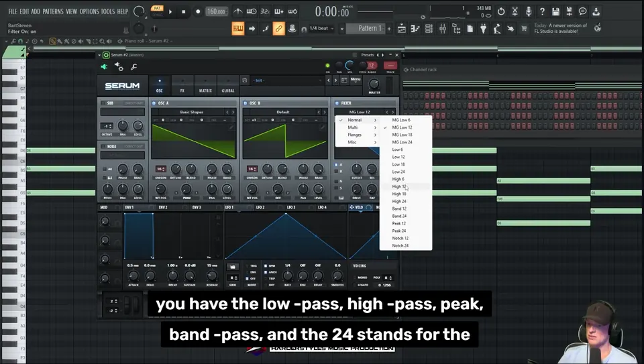Click the LFO folder icon above GRID
This screenshot has height=364, width=644.
pos(233,267)
